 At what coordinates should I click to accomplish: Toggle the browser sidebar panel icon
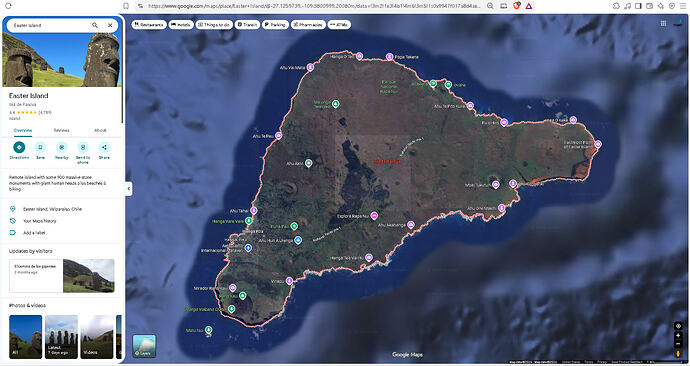coord(638,6)
